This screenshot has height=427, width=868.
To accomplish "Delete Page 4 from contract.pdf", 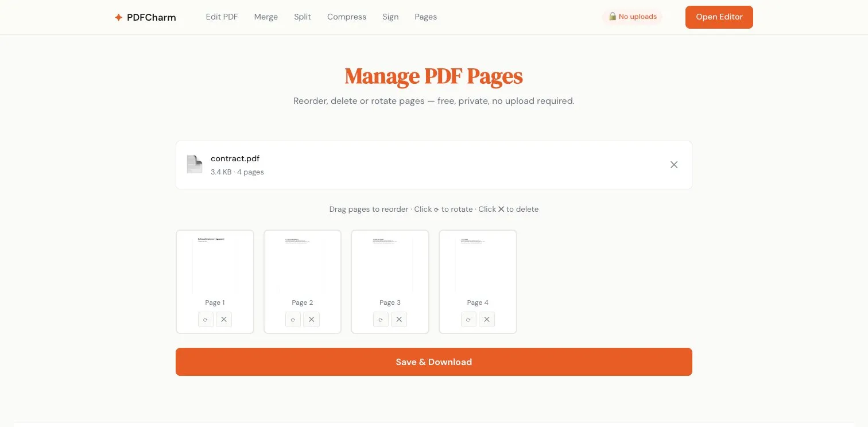I will coord(486,319).
